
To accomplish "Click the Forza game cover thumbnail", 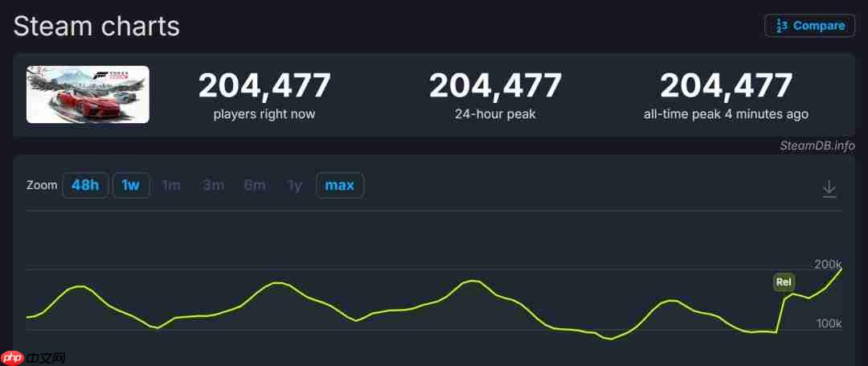I will click(88, 95).
